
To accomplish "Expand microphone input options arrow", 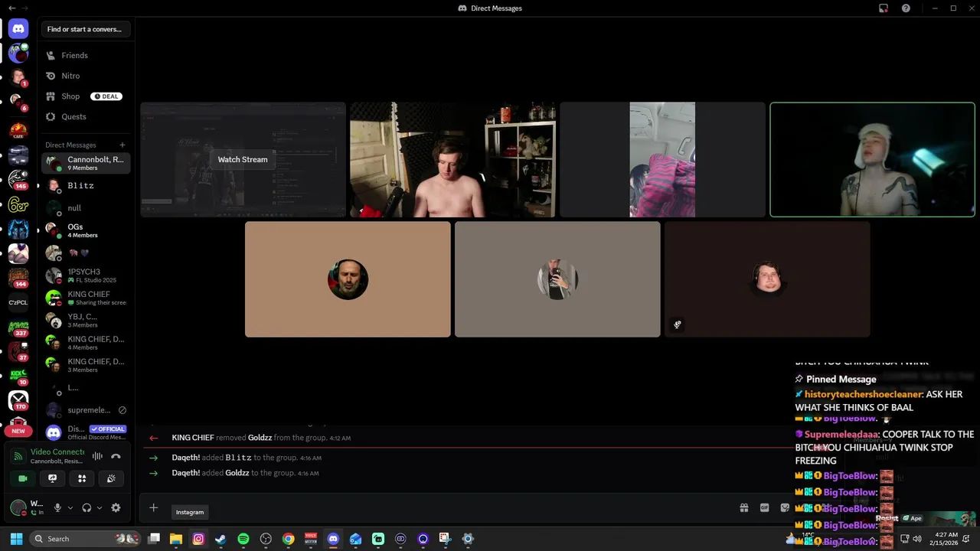I will 70,507.
